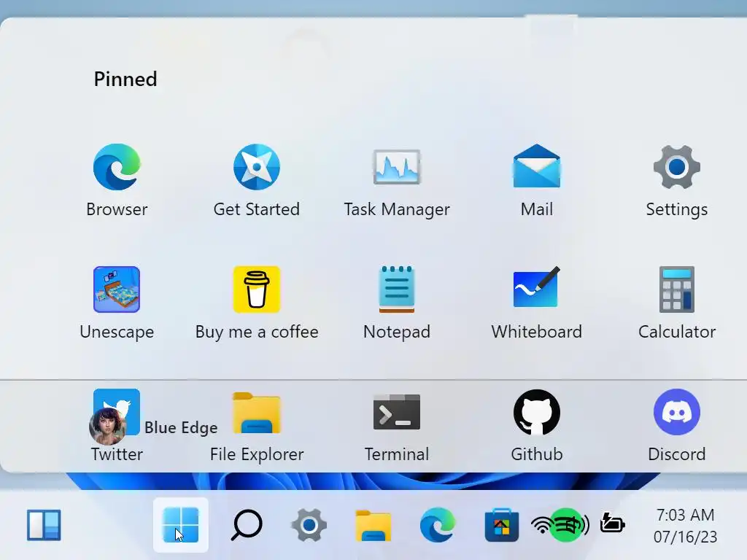The height and width of the screenshot is (560, 747).
Task: Open the Github pinned app
Action: tap(536, 426)
